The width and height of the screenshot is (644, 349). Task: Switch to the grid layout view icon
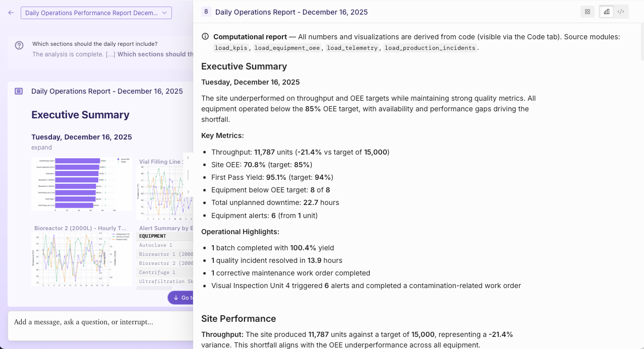coord(588,12)
